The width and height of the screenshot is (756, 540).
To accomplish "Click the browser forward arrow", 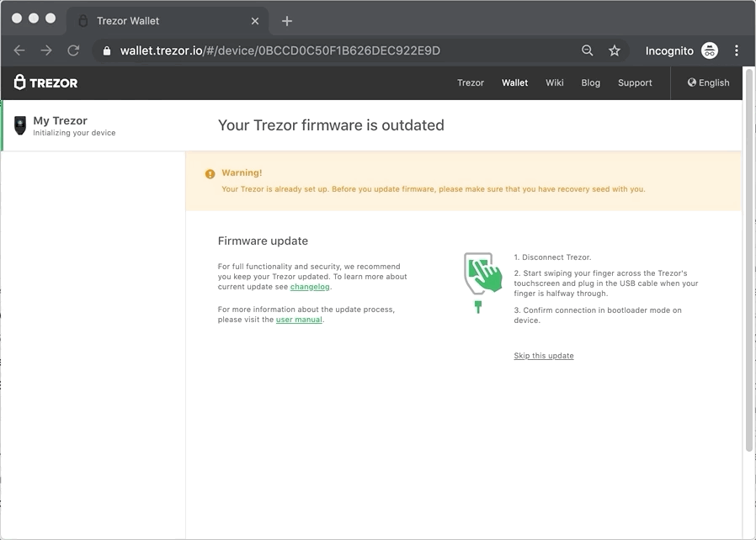I will pos(46,50).
